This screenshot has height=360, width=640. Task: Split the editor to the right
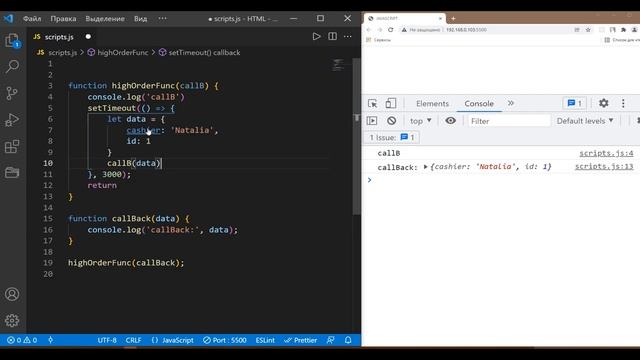pos(333,36)
